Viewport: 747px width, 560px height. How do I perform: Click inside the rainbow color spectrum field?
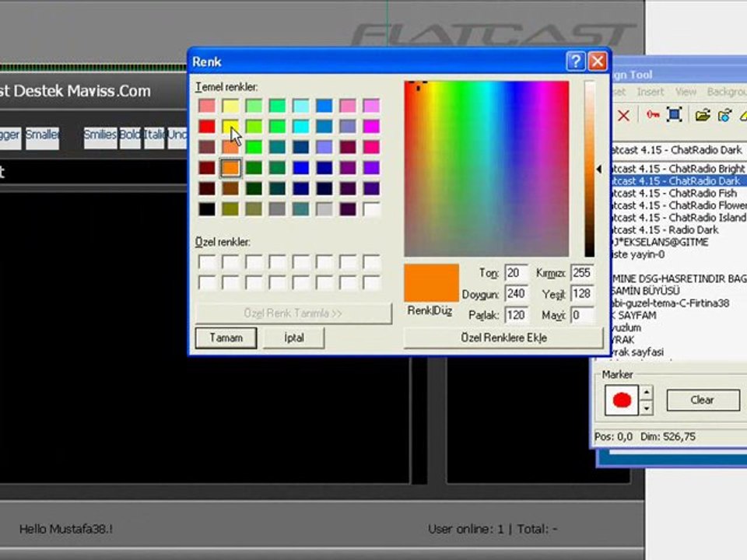tap(486, 169)
